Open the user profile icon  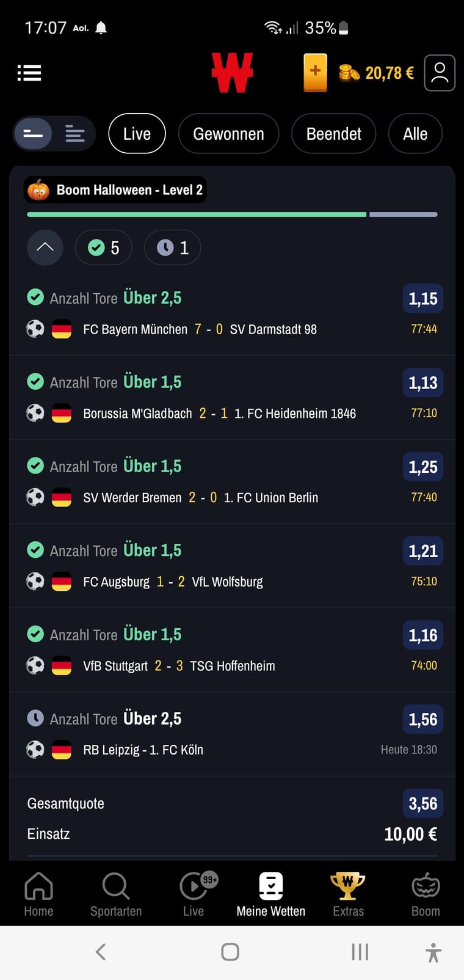(x=440, y=73)
